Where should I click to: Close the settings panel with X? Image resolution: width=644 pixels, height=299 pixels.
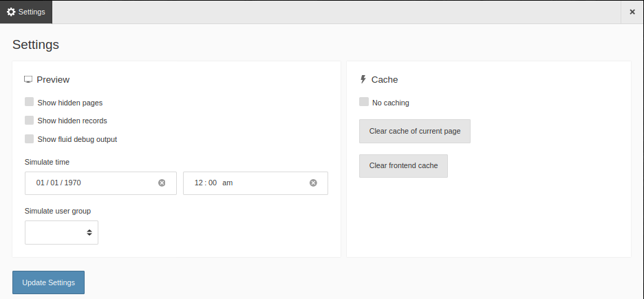pos(632,12)
